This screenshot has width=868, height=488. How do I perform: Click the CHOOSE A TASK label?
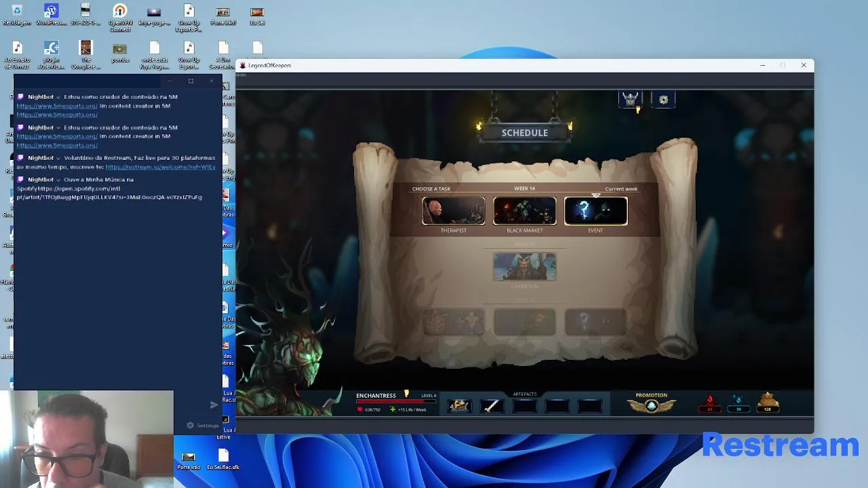(x=431, y=189)
